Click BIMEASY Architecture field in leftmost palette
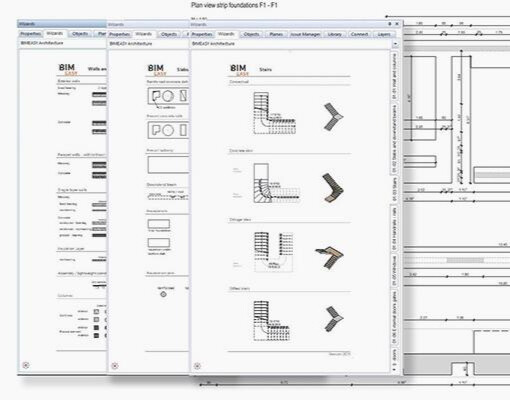This screenshot has height=400, width=510. 62,43
